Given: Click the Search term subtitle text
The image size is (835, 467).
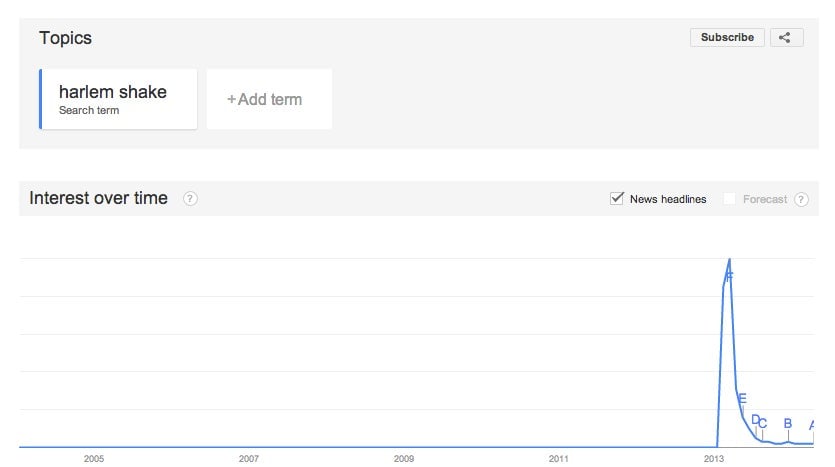Looking at the screenshot, I should tap(89, 110).
